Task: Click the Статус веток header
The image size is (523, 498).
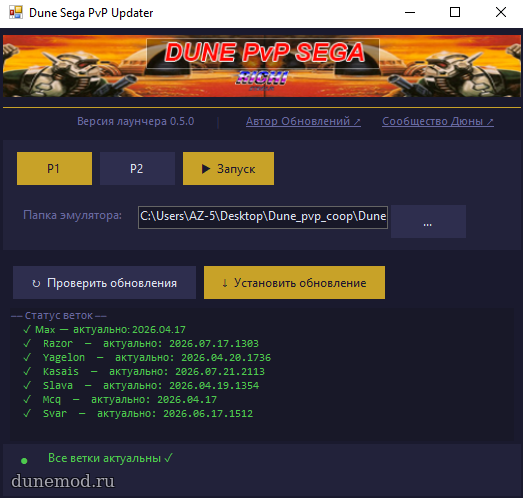Action: pos(59,316)
